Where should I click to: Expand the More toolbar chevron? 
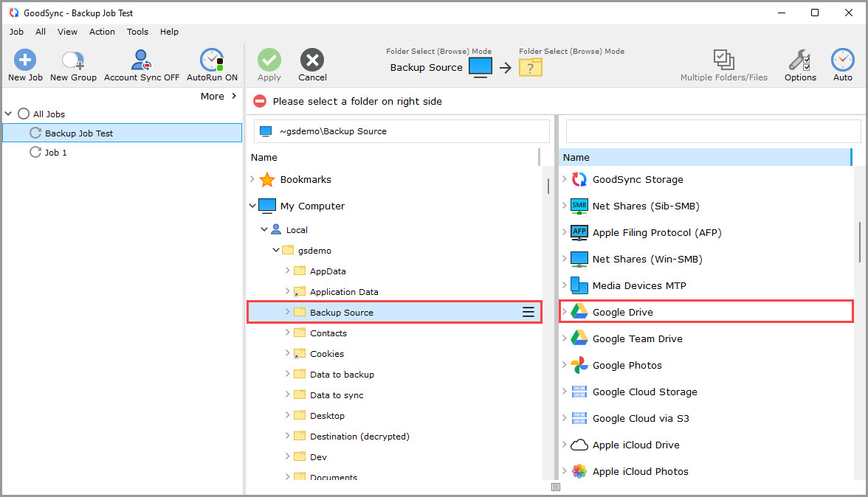pos(233,96)
